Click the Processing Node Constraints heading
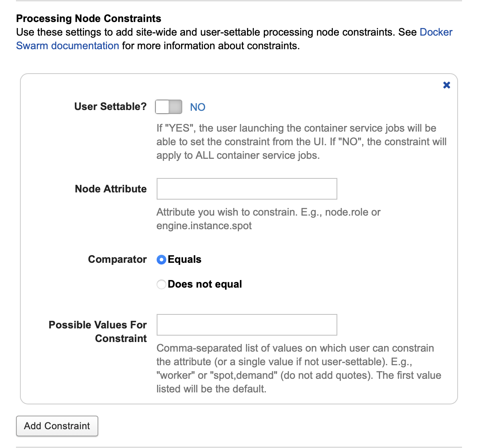 point(89,18)
